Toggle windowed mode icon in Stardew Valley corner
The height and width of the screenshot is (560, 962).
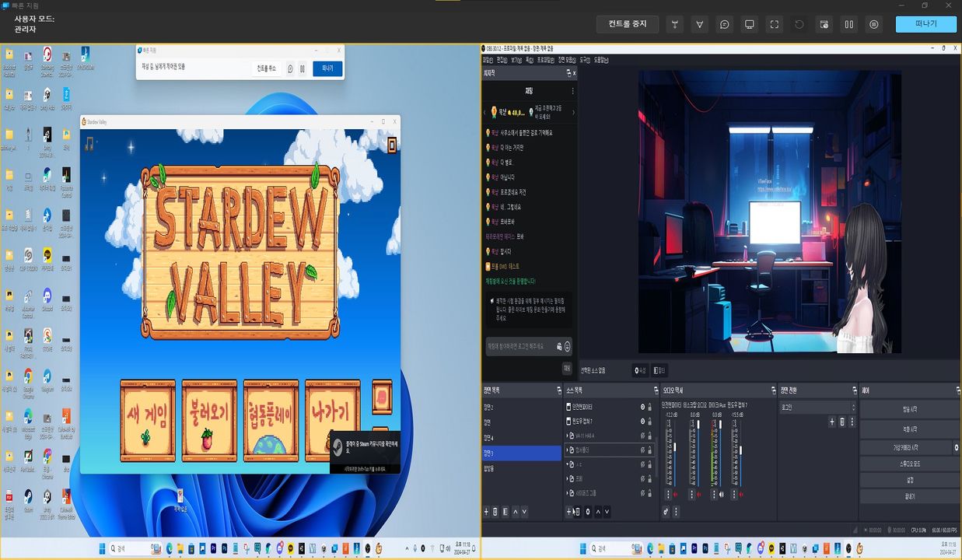pyautogui.click(x=392, y=144)
